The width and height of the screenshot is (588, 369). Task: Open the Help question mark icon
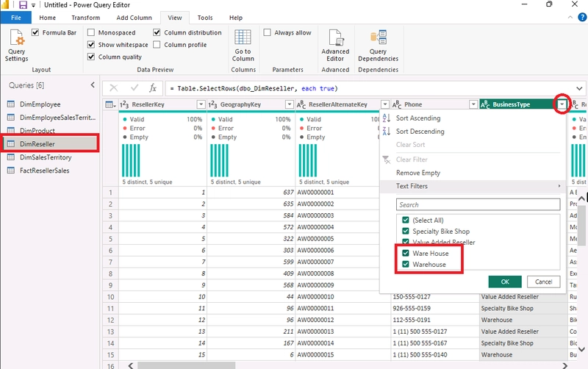tap(582, 17)
